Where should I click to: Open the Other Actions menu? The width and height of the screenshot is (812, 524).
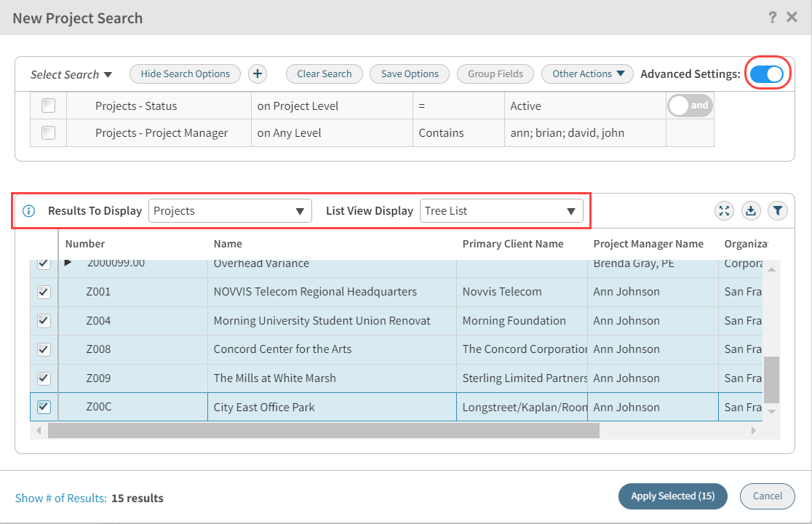tap(587, 74)
